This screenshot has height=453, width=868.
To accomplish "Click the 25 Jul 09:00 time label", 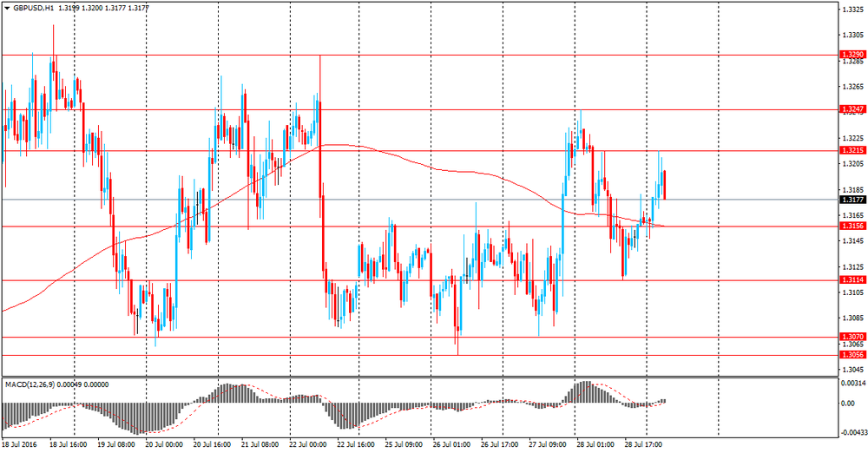I will 404,444.
